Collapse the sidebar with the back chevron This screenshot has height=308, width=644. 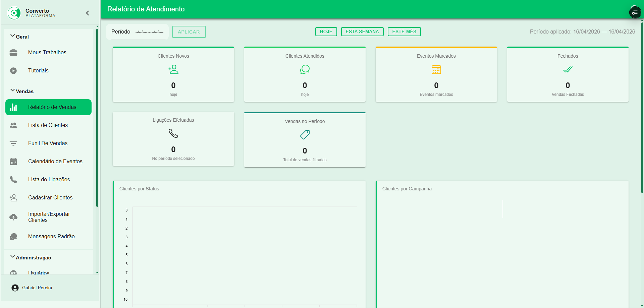(x=88, y=13)
